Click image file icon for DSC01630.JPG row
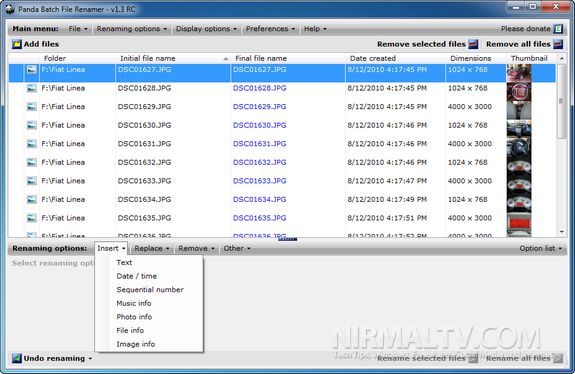Image resolution: width=575 pixels, height=374 pixels. (32, 125)
